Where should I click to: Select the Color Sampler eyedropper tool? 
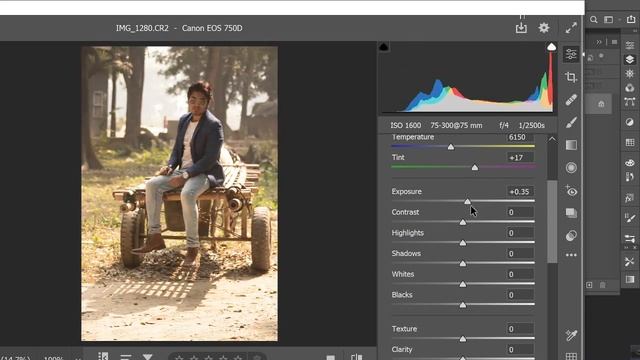click(x=571, y=335)
